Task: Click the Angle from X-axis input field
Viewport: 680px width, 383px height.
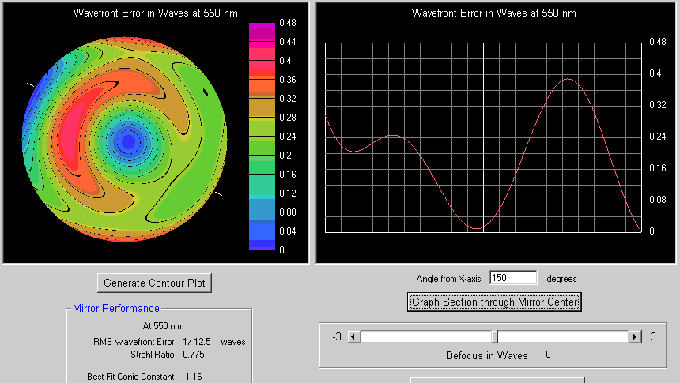Action: click(x=513, y=278)
